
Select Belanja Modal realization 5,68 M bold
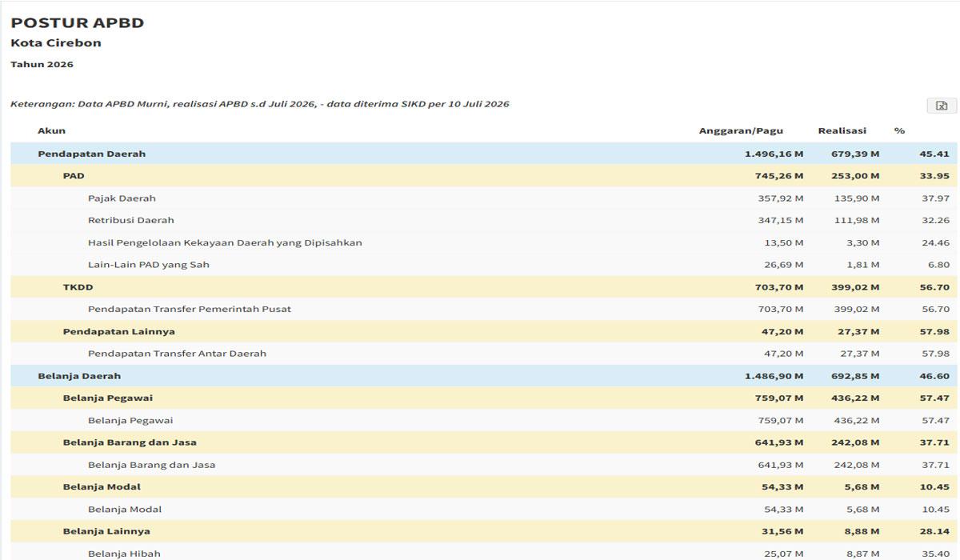click(x=862, y=486)
